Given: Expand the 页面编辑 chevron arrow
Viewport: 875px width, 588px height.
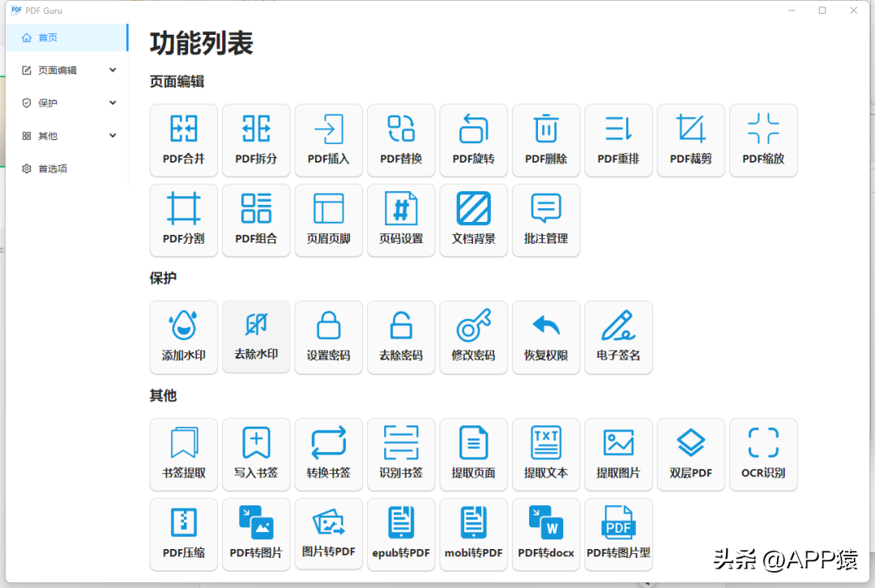Looking at the screenshot, I should 113,70.
